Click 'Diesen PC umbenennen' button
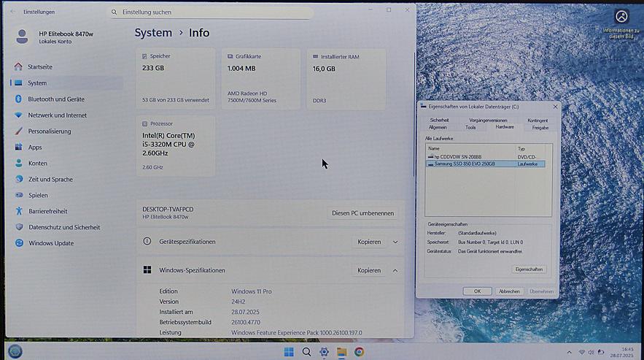The height and width of the screenshot is (360, 644). click(362, 213)
